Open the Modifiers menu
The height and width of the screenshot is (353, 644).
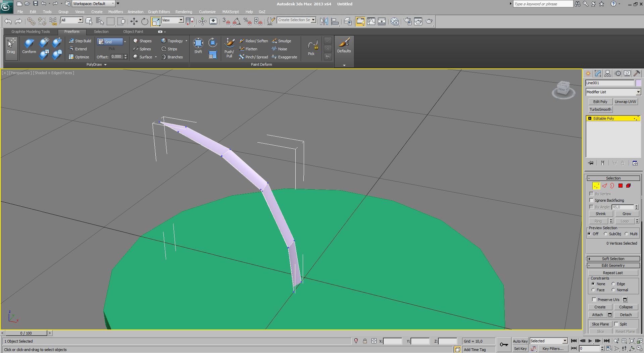click(115, 12)
